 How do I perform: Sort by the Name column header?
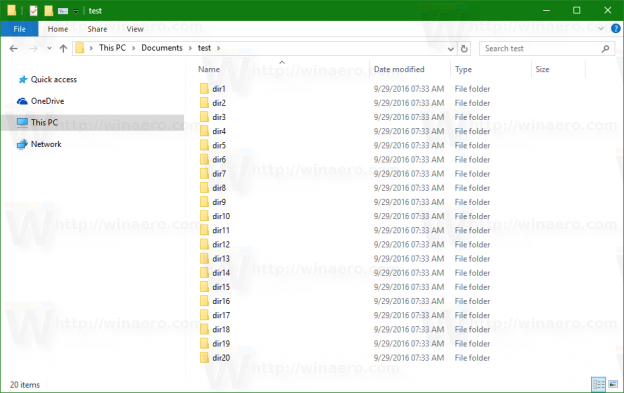tap(209, 70)
